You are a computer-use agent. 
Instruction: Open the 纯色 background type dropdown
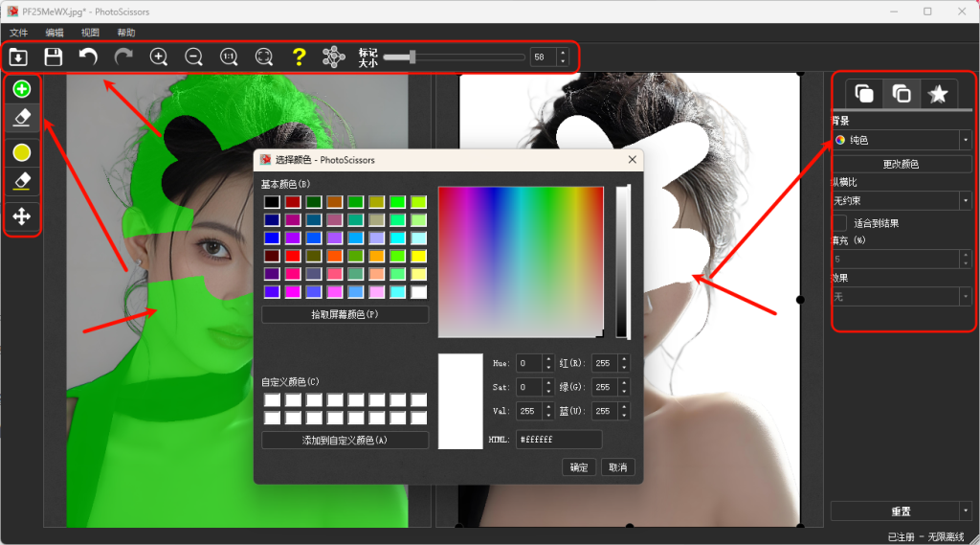pyautogui.click(x=902, y=140)
